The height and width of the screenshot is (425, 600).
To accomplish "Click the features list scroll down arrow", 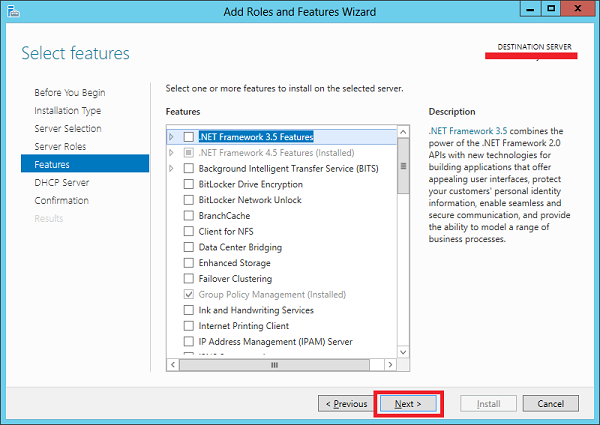I will [x=403, y=351].
